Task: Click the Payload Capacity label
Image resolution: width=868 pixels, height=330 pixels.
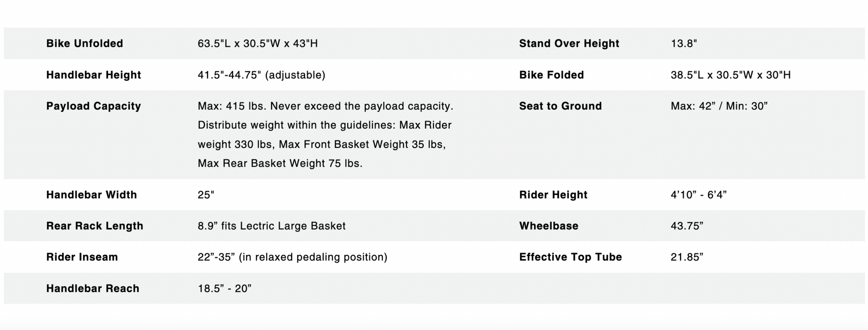Action: pos(93,106)
